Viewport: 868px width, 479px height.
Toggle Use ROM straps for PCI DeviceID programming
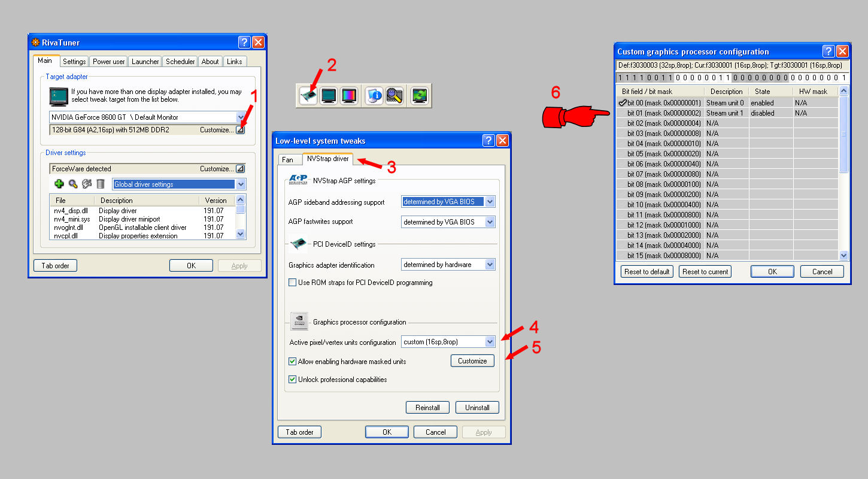[292, 283]
